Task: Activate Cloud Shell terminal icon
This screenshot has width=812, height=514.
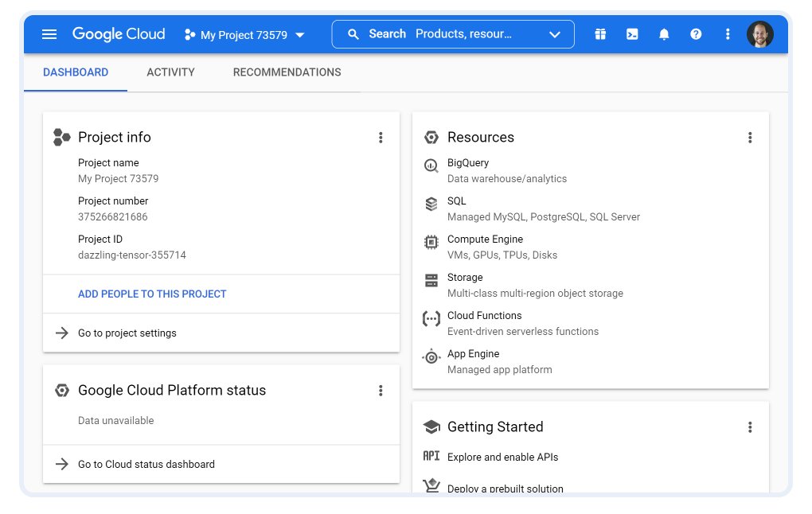Action: coord(632,34)
